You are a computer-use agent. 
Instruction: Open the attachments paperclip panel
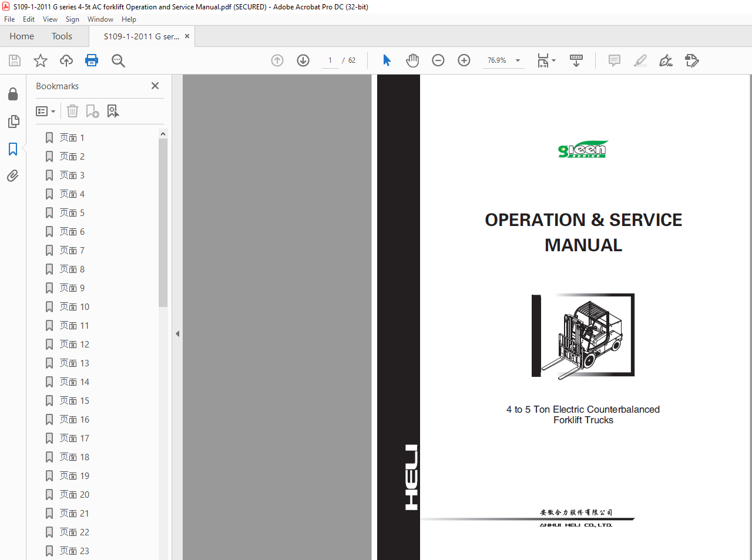pos(13,176)
